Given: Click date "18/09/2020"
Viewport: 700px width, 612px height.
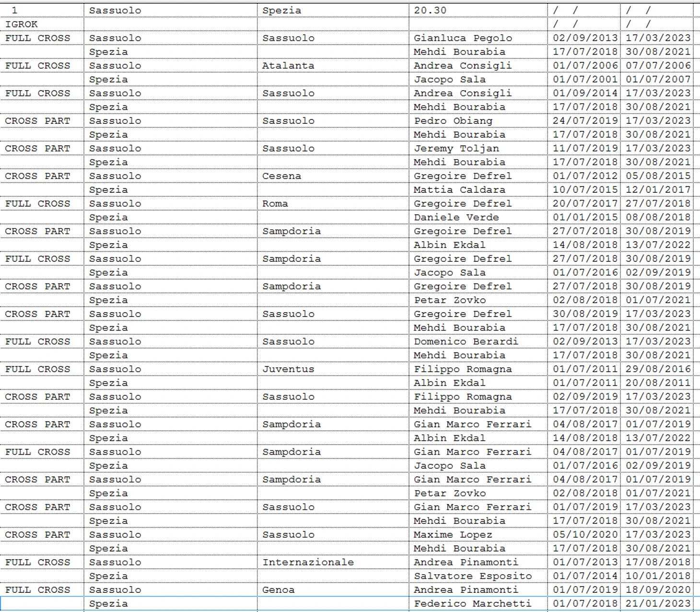Looking at the screenshot, I should tap(658, 589).
